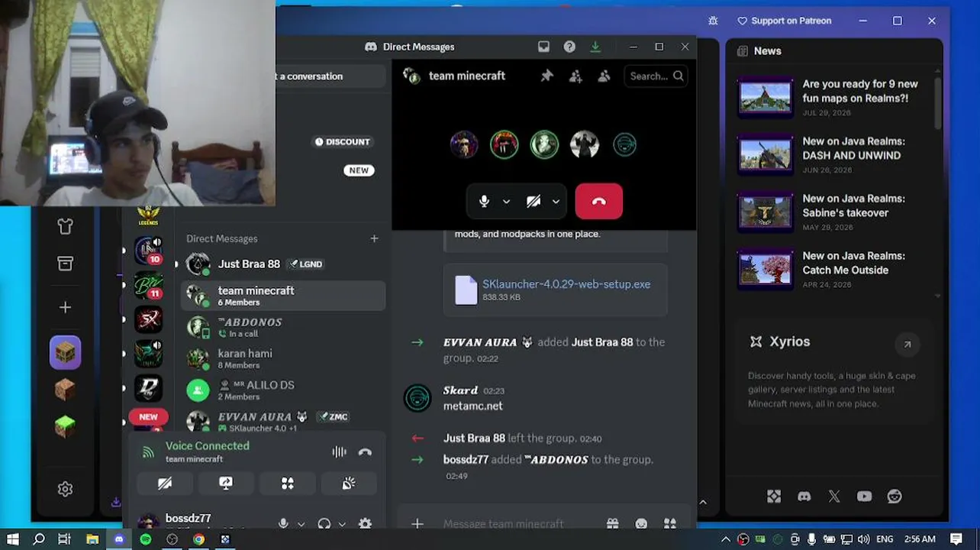Open the Xyrios external link arrow

coord(907,345)
